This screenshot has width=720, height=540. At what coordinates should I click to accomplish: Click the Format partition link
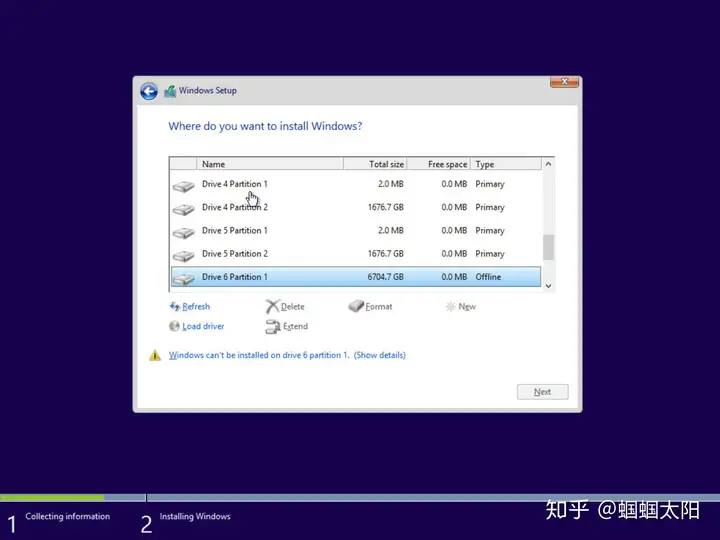coord(379,306)
